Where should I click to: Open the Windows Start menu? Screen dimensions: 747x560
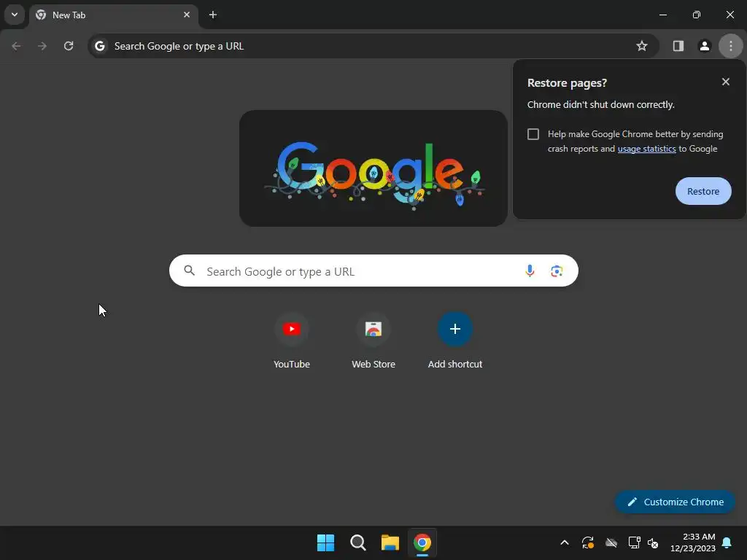[x=326, y=542]
